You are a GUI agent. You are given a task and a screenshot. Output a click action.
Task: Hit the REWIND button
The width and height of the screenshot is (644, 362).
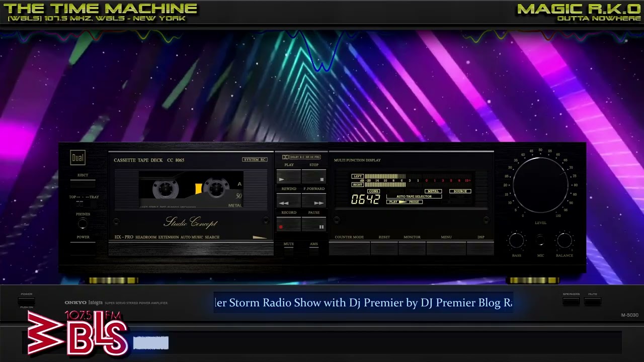click(288, 201)
